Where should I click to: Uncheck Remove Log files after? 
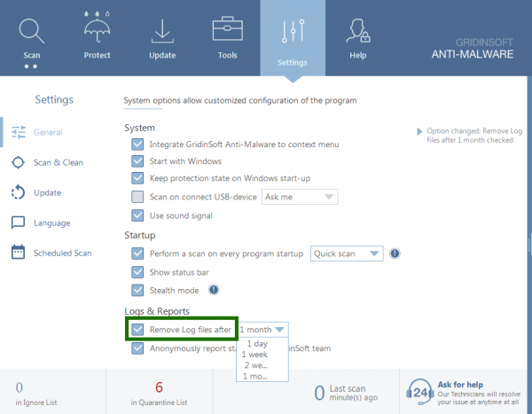click(137, 330)
